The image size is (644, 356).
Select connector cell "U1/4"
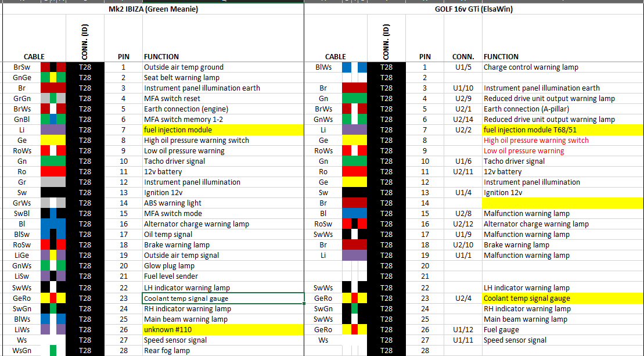click(x=463, y=193)
